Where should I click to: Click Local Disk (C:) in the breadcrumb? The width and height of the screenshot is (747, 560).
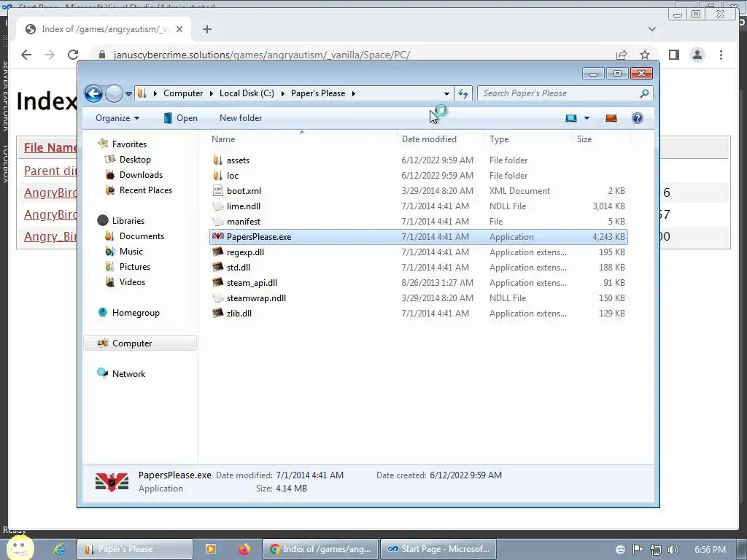point(247,93)
